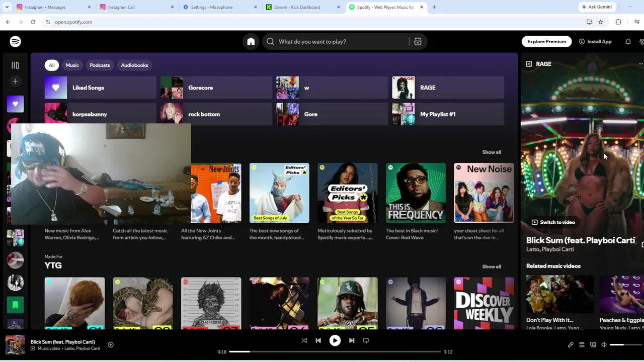644x362 pixels.
Task: Open the connect to a device menu
Action: coord(593,345)
